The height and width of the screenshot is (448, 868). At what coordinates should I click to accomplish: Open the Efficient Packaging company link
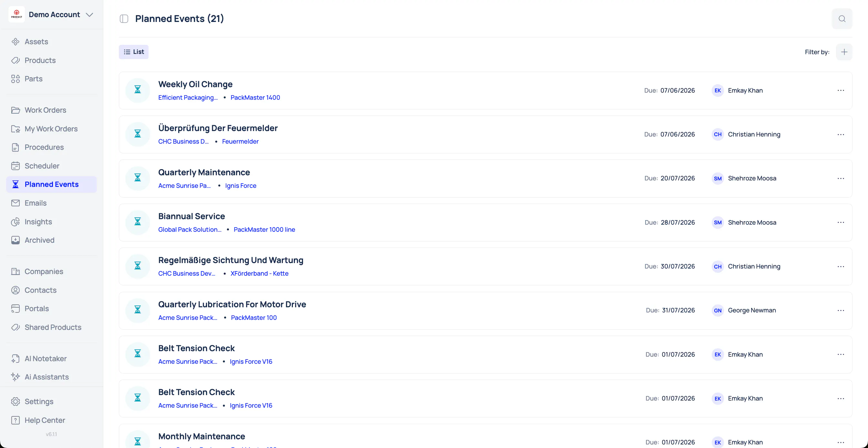[188, 98]
